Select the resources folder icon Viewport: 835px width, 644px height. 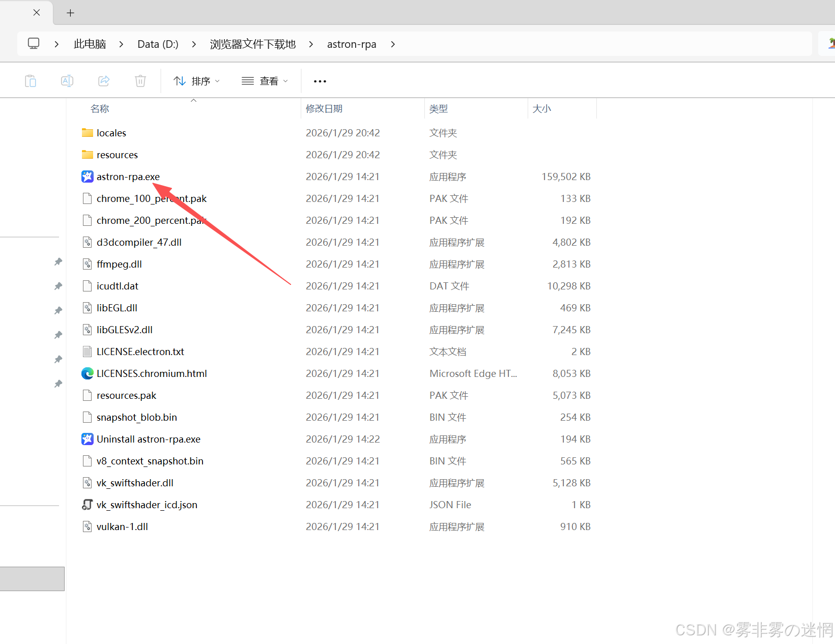88,155
